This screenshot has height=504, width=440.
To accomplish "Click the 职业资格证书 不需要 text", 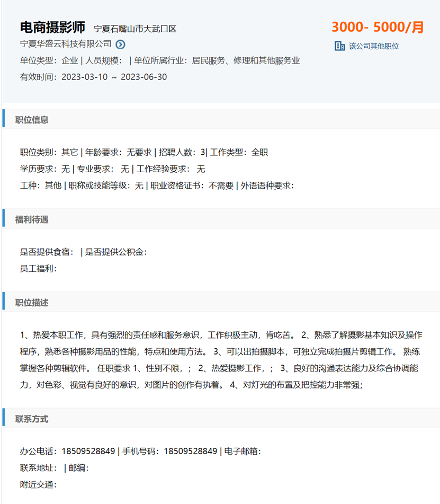I will (x=221, y=185).
